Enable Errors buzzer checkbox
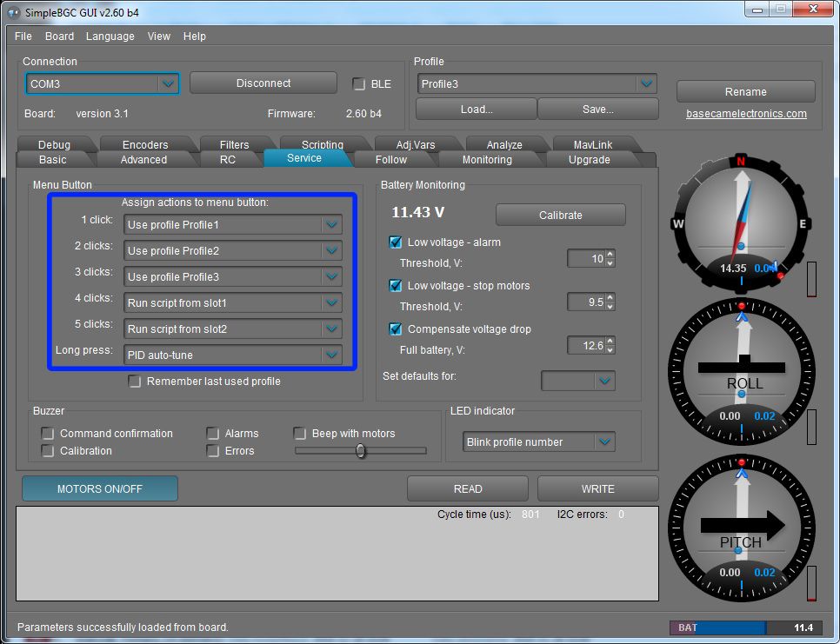Screen dimensions: 840x644 [x=213, y=451]
